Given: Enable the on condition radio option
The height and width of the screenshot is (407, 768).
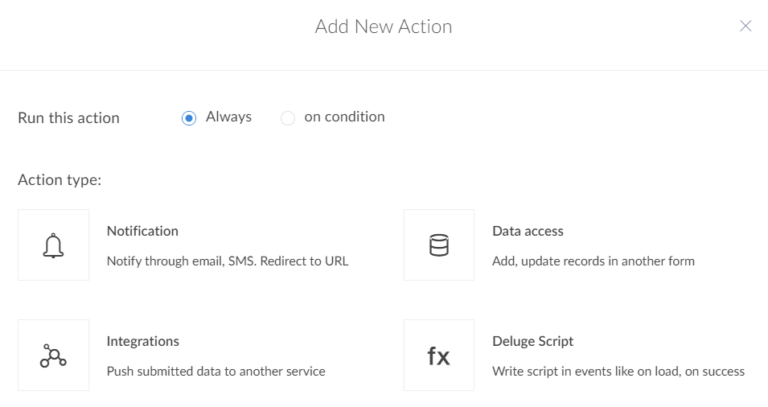Looking at the screenshot, I should click(288, 118).
